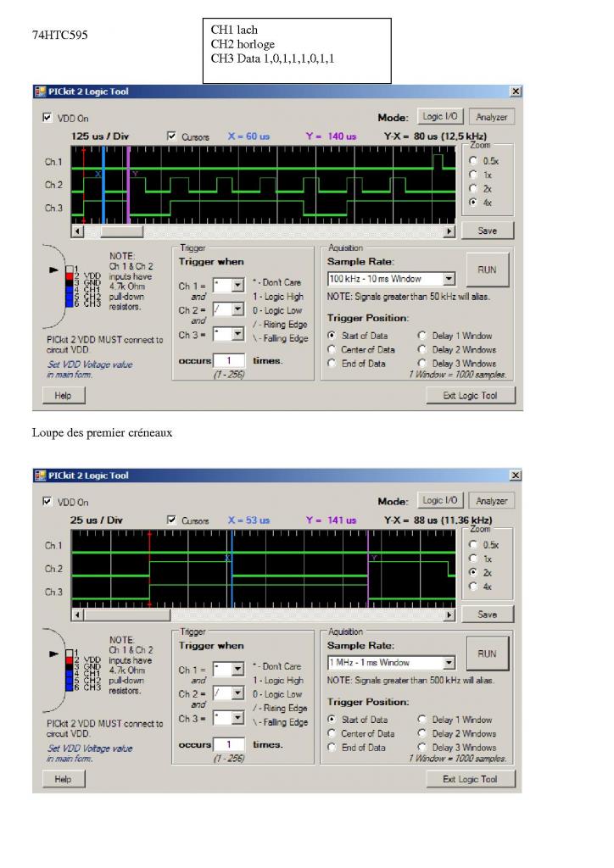Click the '125 us / Div' label

(100, 136)
